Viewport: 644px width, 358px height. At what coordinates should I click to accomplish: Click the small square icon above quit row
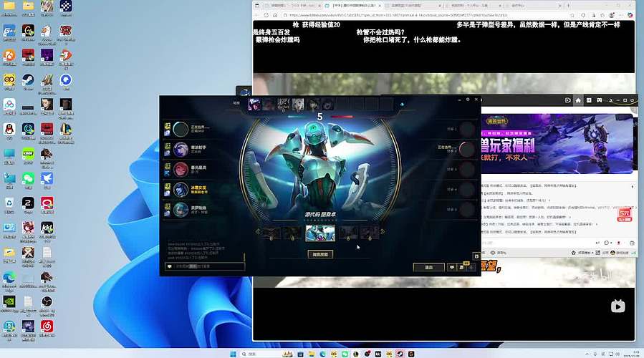(476, 256)
